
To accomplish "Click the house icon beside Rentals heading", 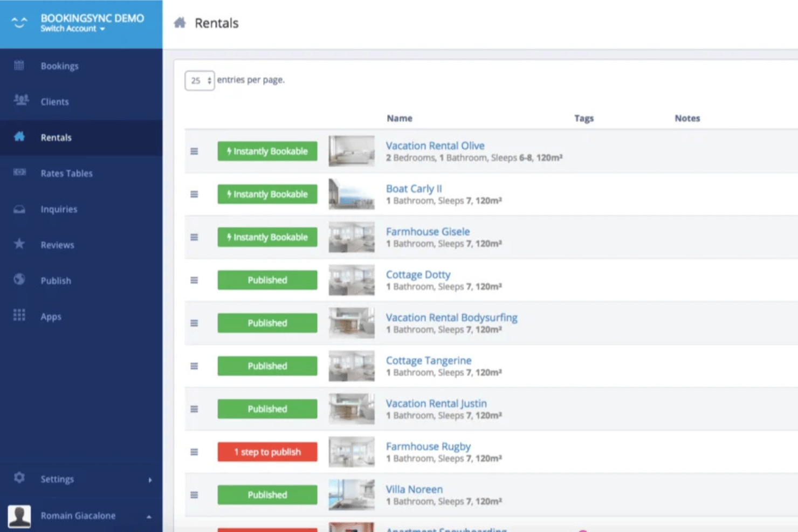I will point(180,23).
